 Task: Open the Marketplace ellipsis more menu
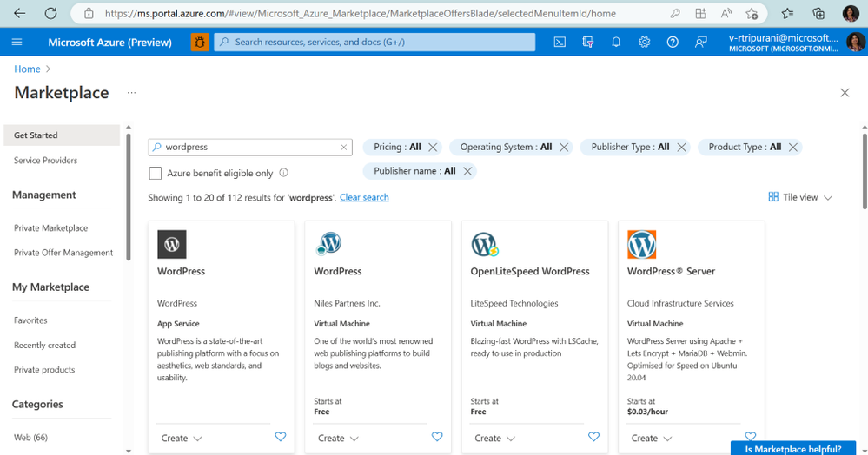click(x=131, y=92)
